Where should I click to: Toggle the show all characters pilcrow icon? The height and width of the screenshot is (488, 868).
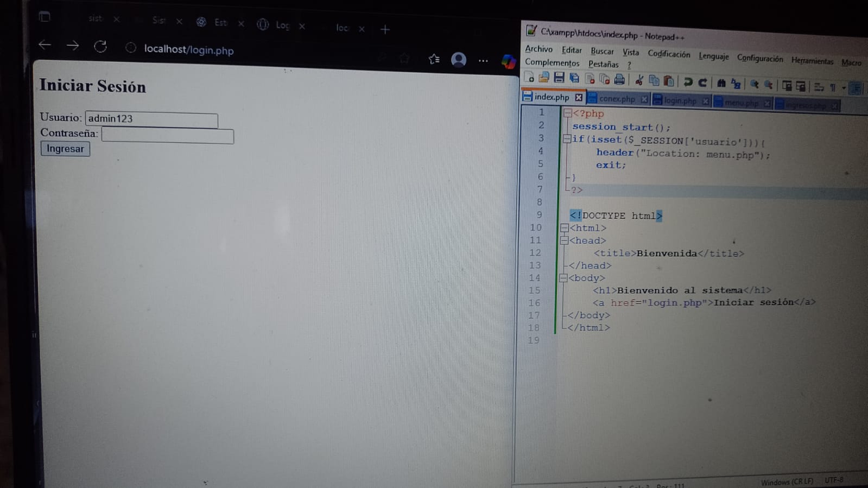click(833, 87)
